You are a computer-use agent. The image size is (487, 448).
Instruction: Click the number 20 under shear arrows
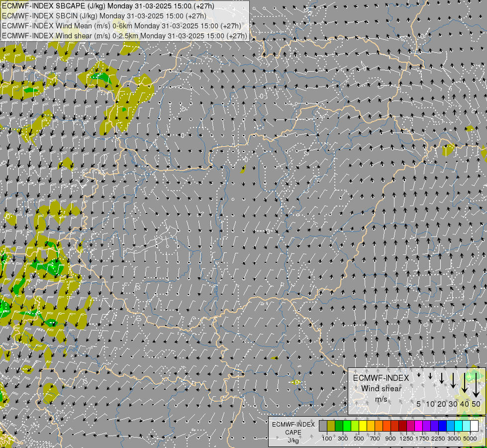pyautogui.click(x=442, y=404)
